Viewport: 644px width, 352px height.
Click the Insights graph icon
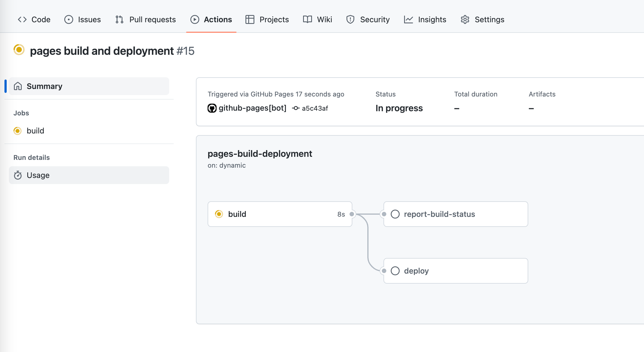coord(408,19)
